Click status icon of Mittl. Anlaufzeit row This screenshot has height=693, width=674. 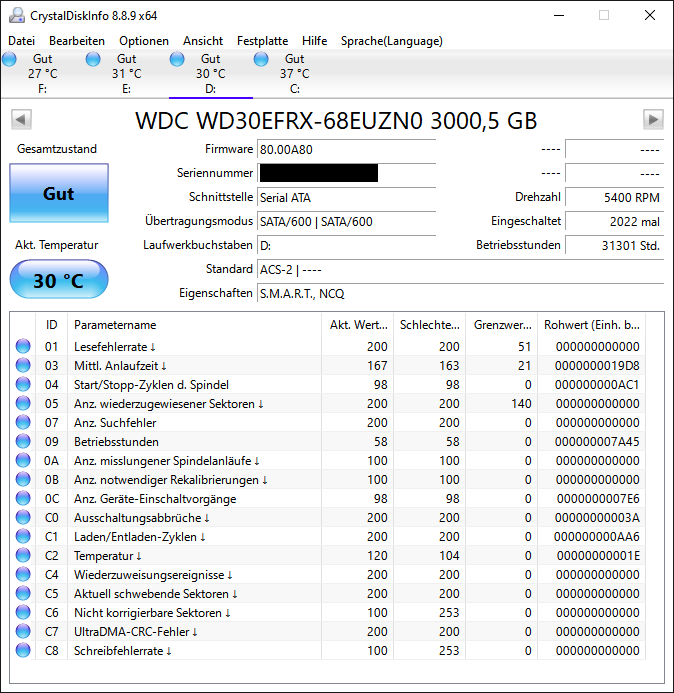click(x=23, y=365)
